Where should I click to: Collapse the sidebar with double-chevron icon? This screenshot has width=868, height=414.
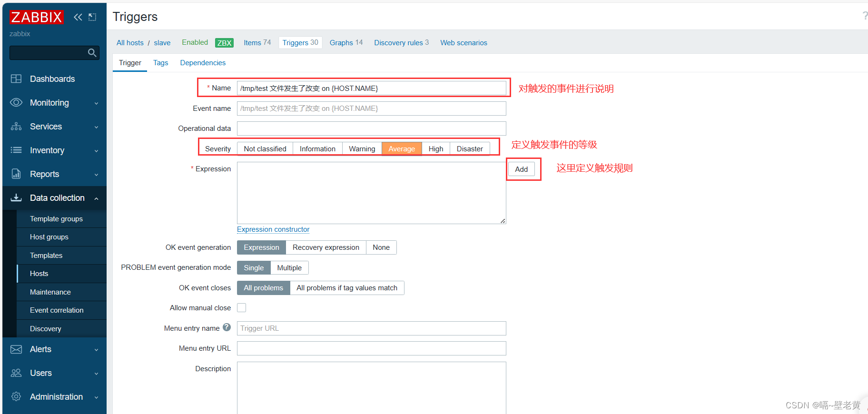point(78,17)
